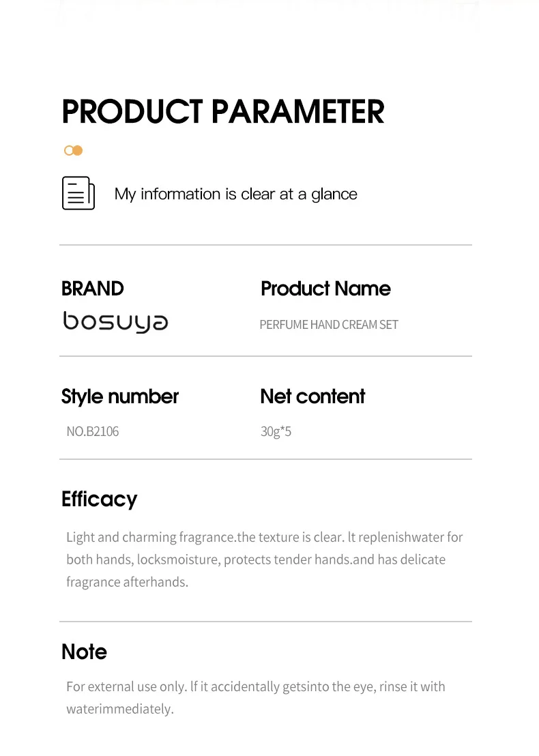539x756 pixels.
Task: Click the orange overlapping circles icon
Action: click(73, 150)
